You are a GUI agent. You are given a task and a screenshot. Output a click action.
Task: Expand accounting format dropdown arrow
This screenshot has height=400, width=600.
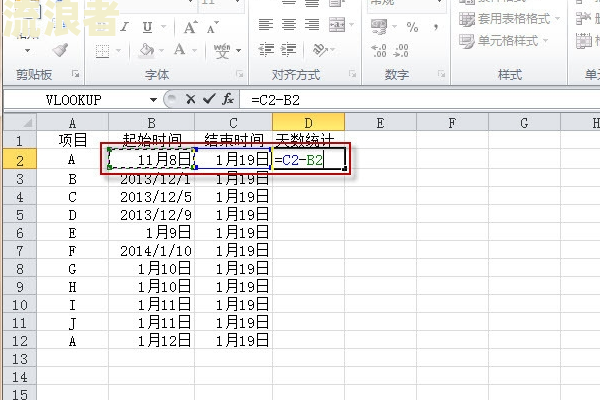(395, 27)
